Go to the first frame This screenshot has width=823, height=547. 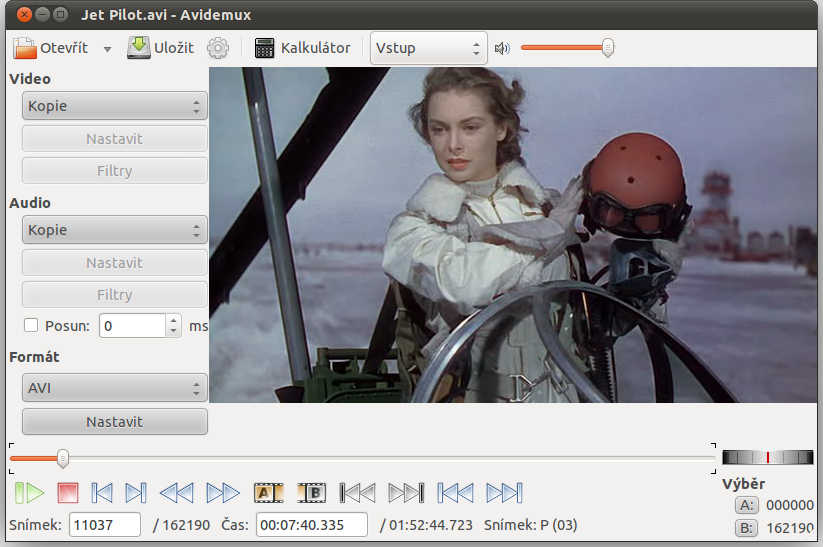coord(456,493)
